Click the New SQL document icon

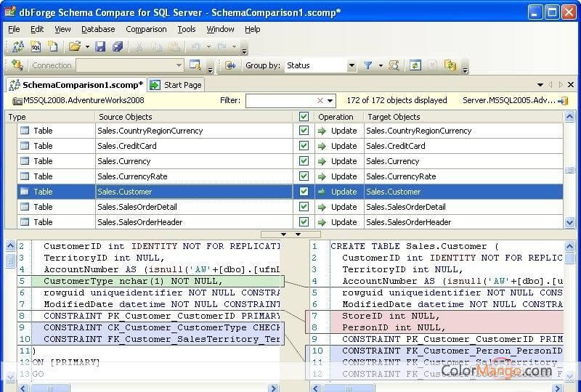point(36,46)
